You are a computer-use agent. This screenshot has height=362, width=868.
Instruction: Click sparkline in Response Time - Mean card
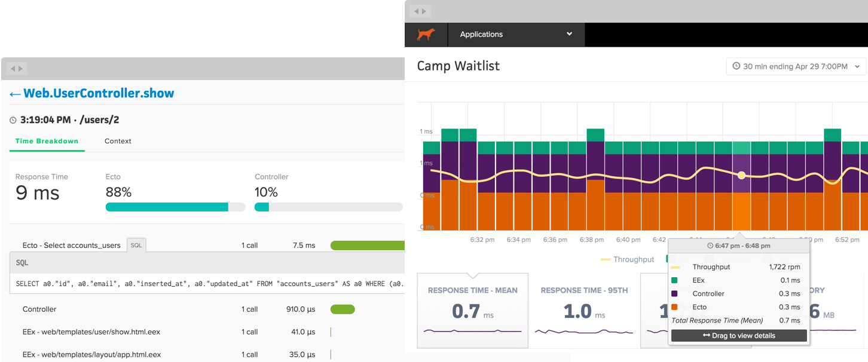(472, 331)
